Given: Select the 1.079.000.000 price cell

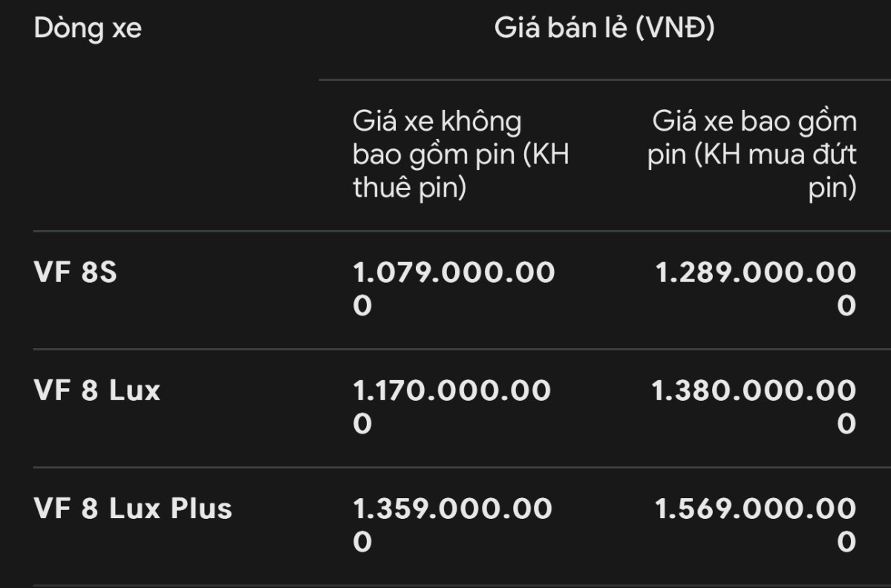Looking at the screenshot, I should tap(454, 289).
